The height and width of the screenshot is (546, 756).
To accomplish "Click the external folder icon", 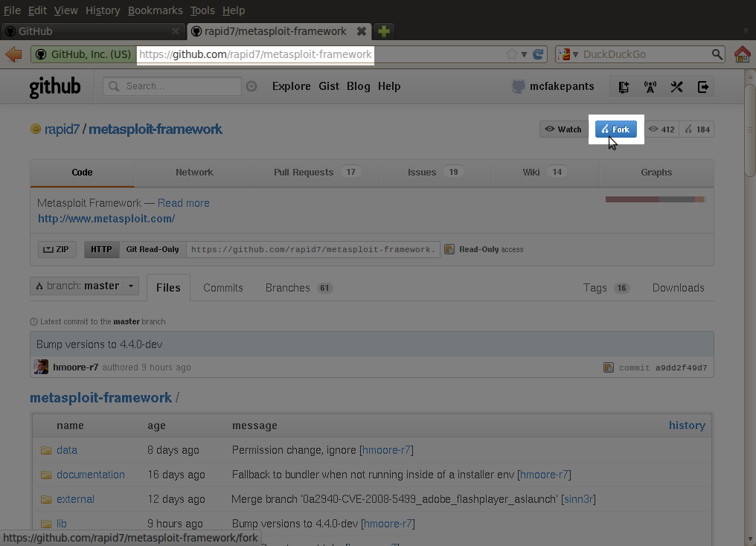I will tap(46, 499).
